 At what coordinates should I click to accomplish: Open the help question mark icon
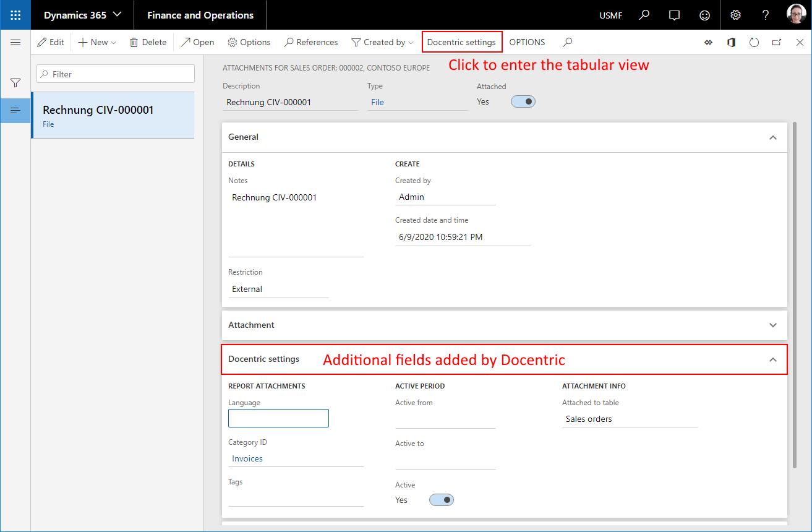[766, 15]
